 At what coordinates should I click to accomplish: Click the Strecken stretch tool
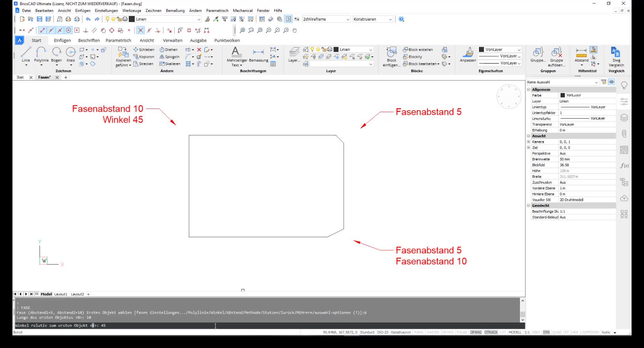point(143,64)
